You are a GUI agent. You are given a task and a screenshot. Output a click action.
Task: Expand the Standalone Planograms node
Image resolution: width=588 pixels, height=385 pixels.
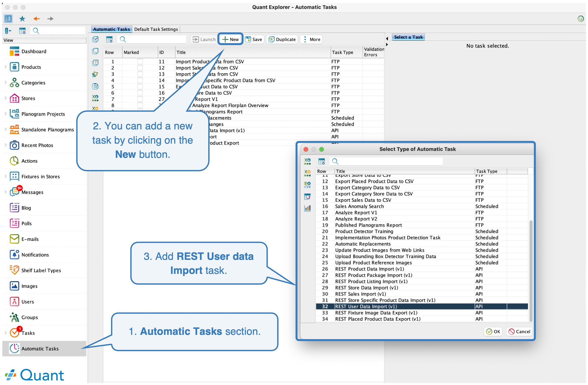(x=6, y=129)
